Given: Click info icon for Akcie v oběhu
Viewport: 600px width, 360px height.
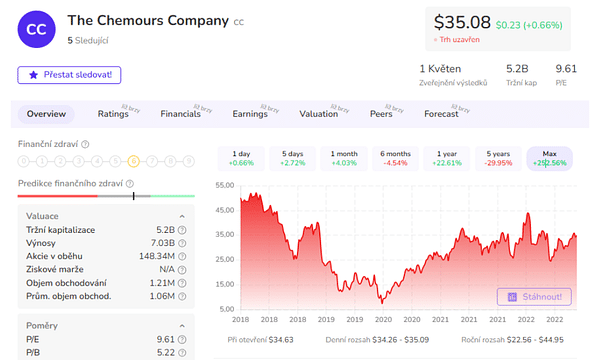Looking at the screenshot, I should point(183,256).
